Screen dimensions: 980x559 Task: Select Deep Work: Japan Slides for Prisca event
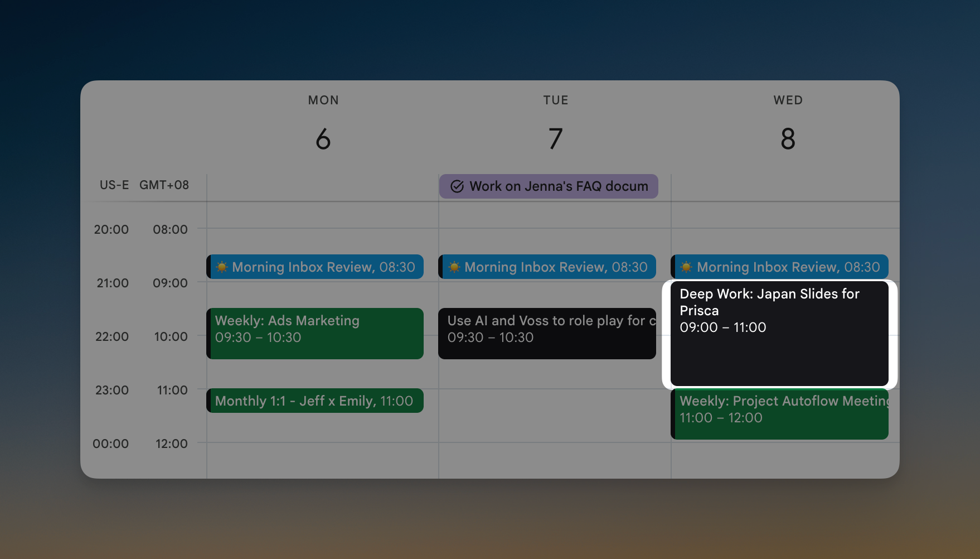tap(779, 333)
